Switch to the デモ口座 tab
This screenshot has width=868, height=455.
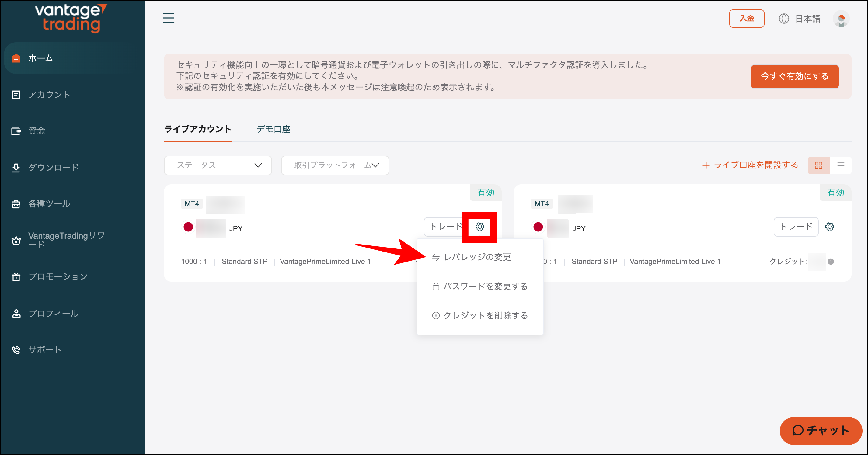273,129
